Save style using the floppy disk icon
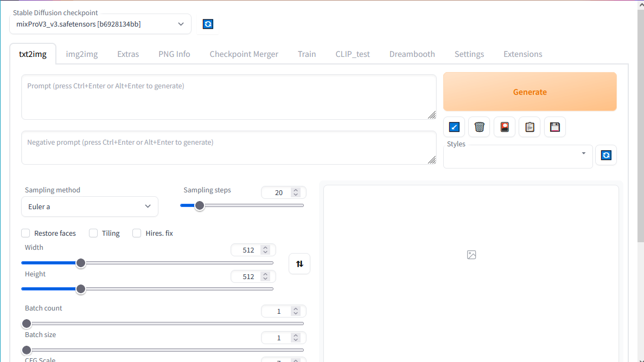Viewport: 644px width, 362px height. tap(554, 127)
